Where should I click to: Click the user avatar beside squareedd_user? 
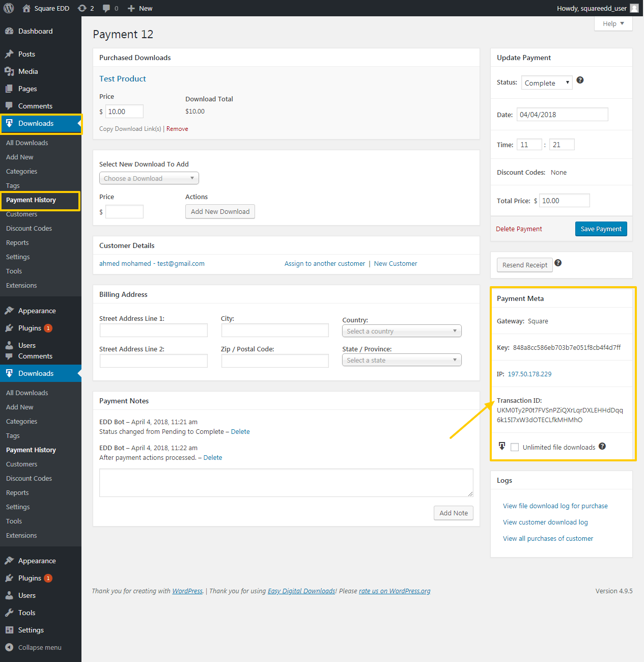click(634, 8)
